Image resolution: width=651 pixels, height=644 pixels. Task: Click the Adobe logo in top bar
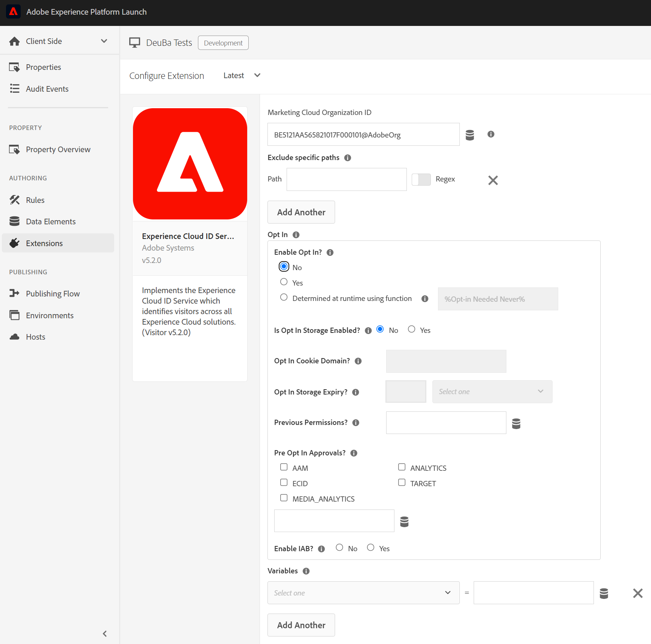(14, 12)
